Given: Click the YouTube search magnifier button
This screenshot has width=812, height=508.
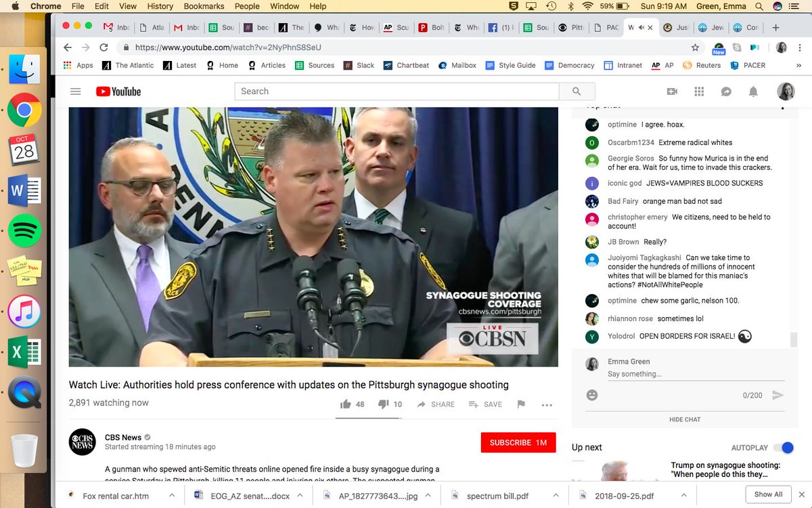Looking at the screenshot, I should (577, 91).
